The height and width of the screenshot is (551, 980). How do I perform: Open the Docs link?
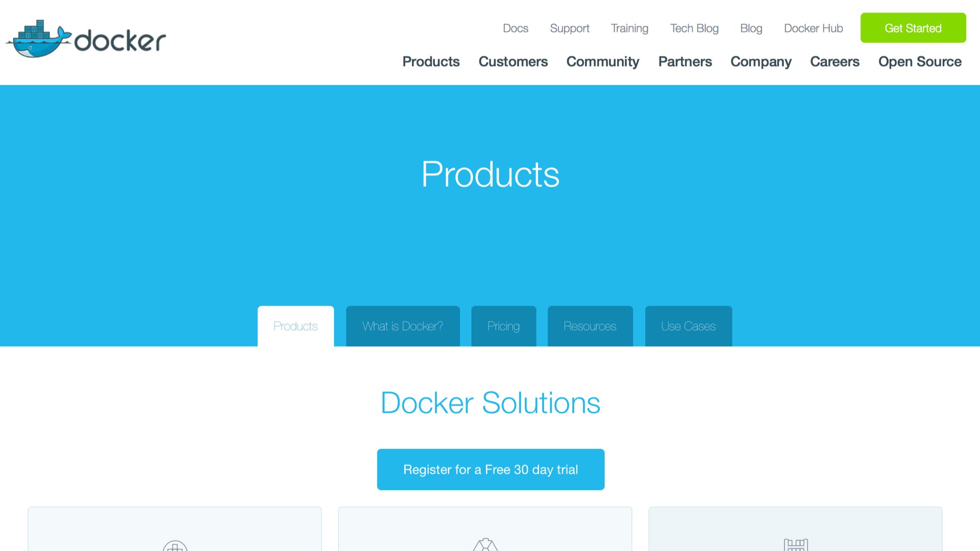click(x=516, y=28)
